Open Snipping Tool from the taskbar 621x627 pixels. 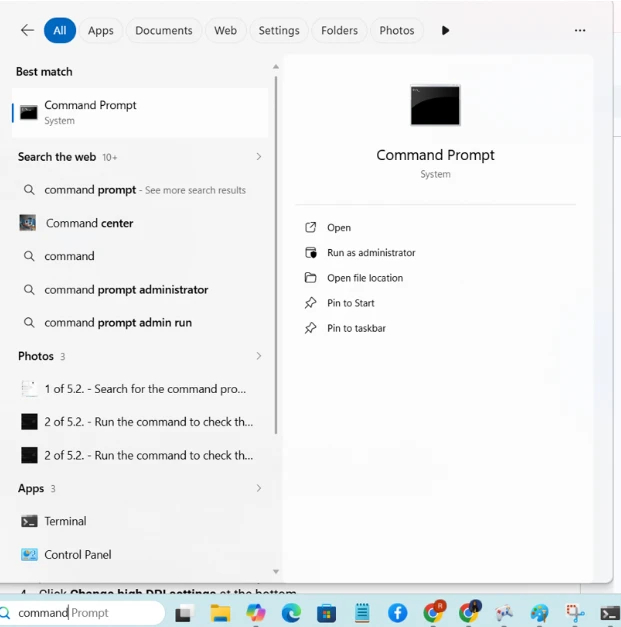[574, 613]
